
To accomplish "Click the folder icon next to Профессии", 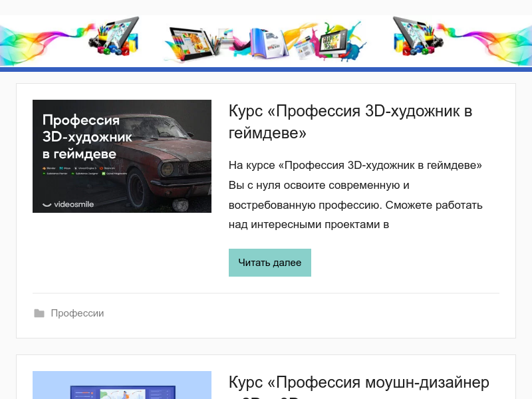I will click(x=39, y=313).
